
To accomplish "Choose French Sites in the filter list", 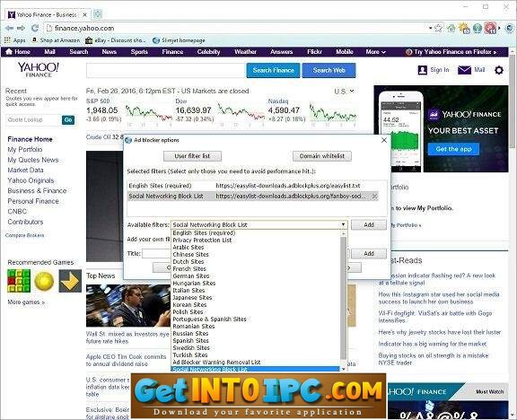I will point(189,268).
